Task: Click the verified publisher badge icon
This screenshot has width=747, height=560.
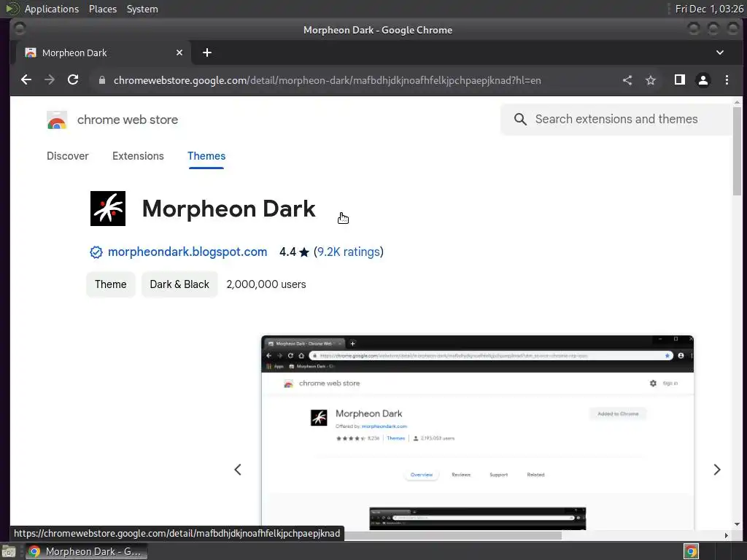Action: pos(96,252)
